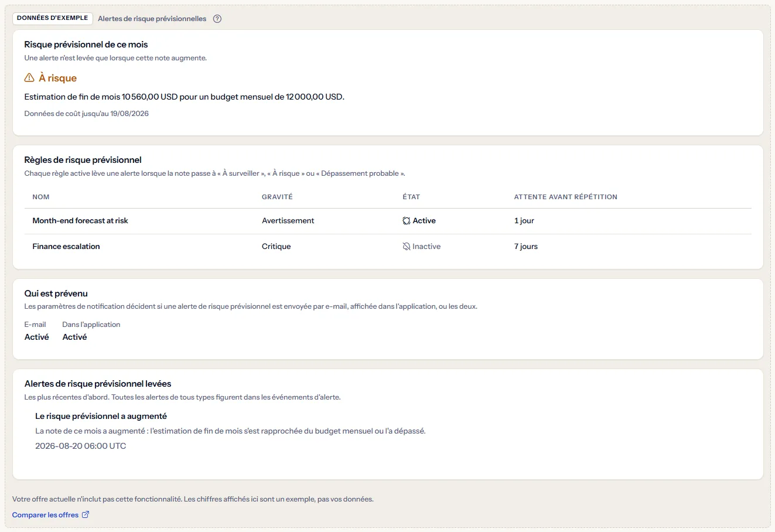This screenshot has width=775, height=532.
Task: Click the 7 jours repeat wait value
Action: (526, 247)
